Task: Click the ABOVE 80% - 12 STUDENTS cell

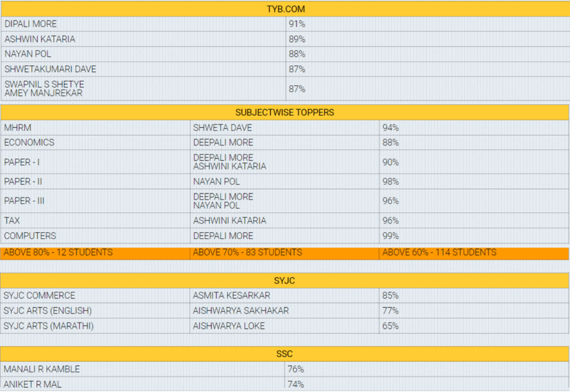Action: coord(95,253)
